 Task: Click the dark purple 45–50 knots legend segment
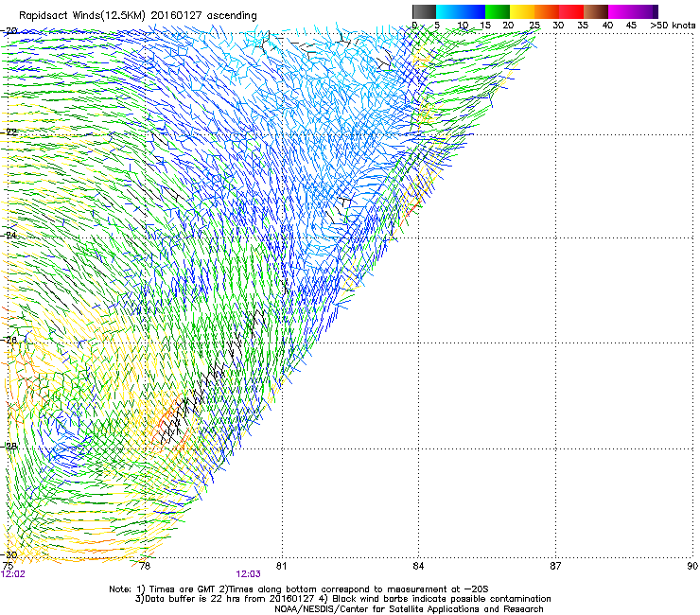click(645, 11)
